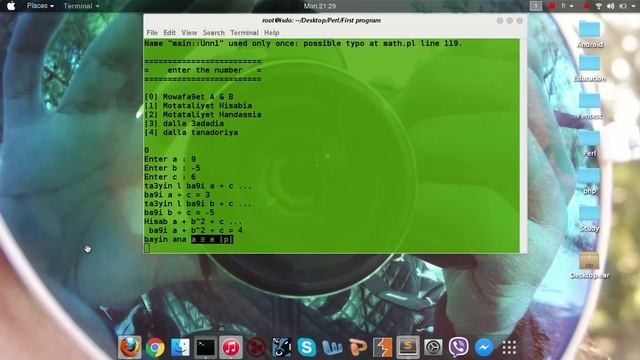This screenshot has width=640, height=360.
Task: Launch Google Chrome from the dock
Action: pyautogui.click(x=155, y=348)
